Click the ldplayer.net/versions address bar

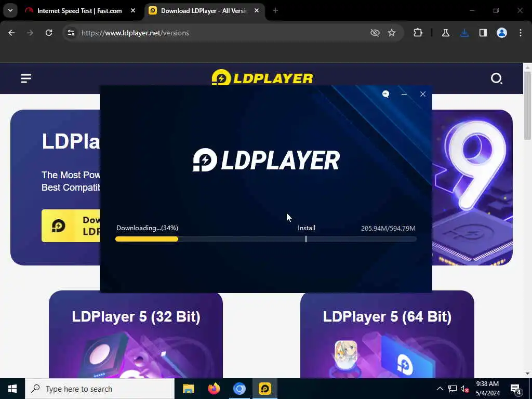tap(217, 33)
